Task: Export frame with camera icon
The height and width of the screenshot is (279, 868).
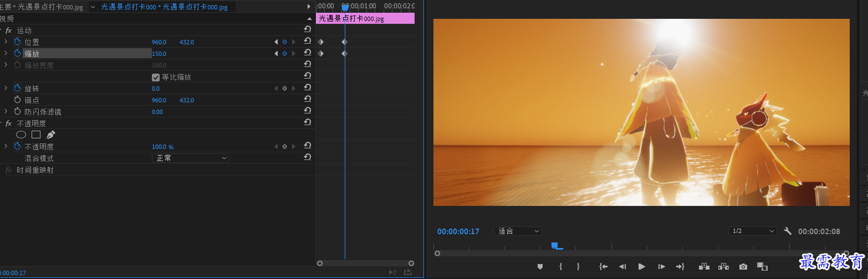Action: pos(743,266)
